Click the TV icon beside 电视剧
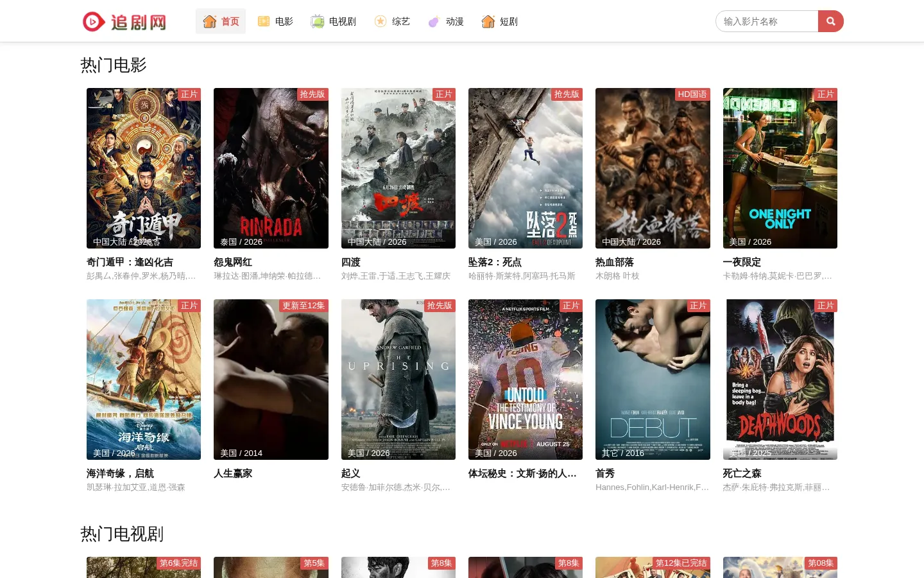The height and width of the screenshot is (578, 924). 318,21
